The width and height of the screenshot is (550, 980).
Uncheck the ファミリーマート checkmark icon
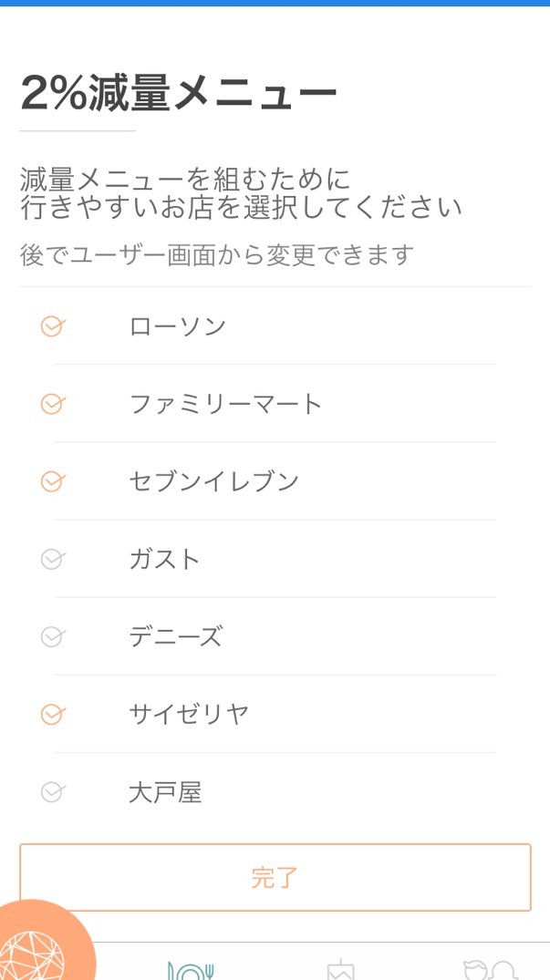point(53,404)
